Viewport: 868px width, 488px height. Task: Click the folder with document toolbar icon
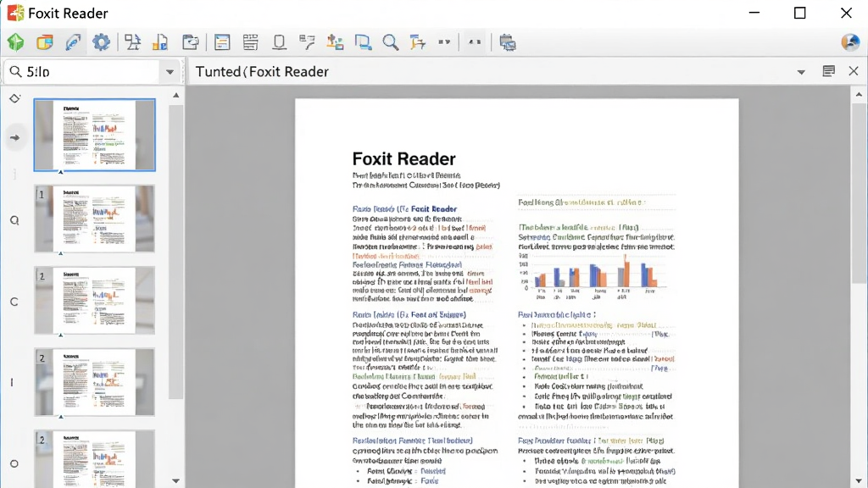tap(191, 42)
